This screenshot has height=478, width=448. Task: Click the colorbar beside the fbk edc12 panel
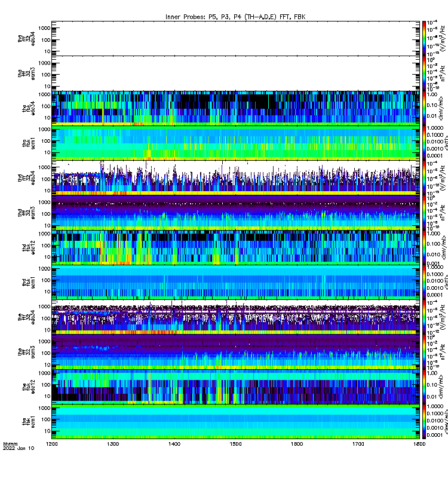tap(424, 387)
